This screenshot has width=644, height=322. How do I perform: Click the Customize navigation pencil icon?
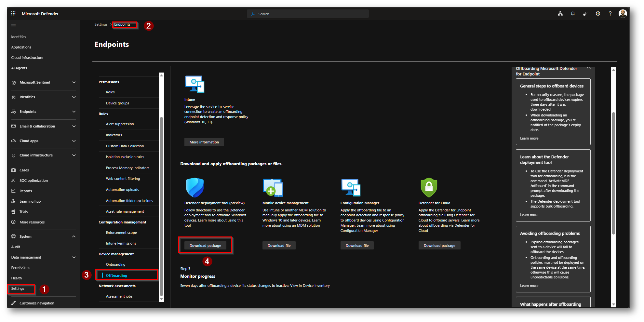tap(14, 303)
